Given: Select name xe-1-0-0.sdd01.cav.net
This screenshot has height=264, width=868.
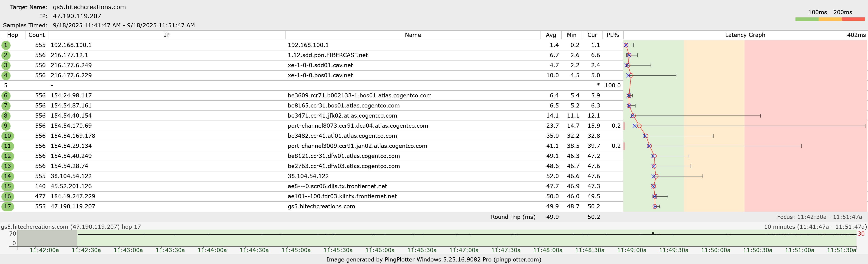Looking at the screenshot, I should [320, 65].
